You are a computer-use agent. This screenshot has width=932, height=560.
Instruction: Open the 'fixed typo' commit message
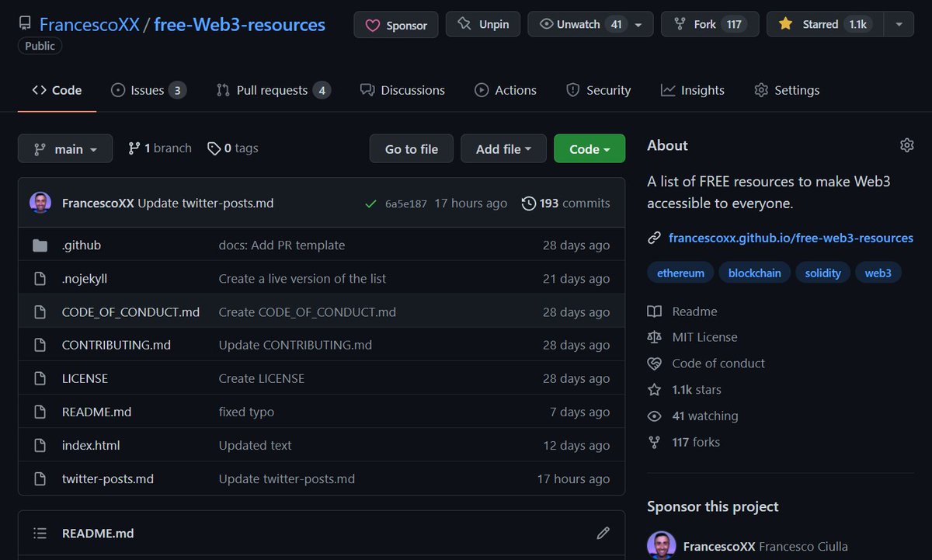[x=246, y=412]
